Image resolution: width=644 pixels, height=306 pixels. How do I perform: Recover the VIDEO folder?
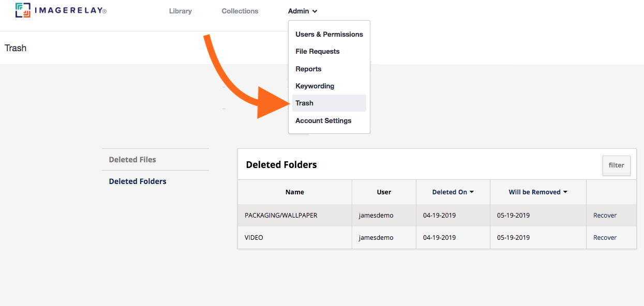(605, 238)
